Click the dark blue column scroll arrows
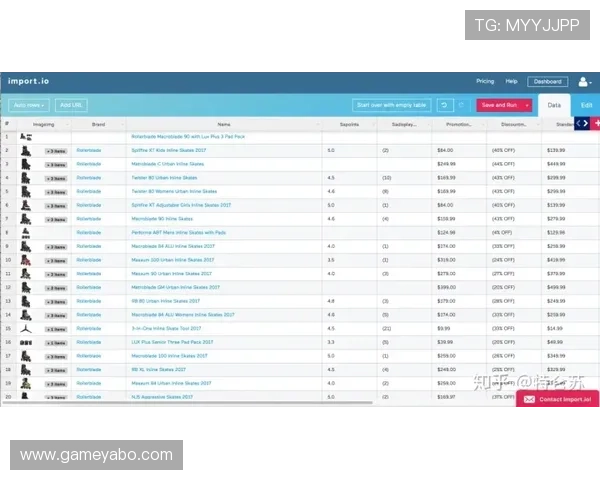 pyautogui.click(x=581, y=124)
